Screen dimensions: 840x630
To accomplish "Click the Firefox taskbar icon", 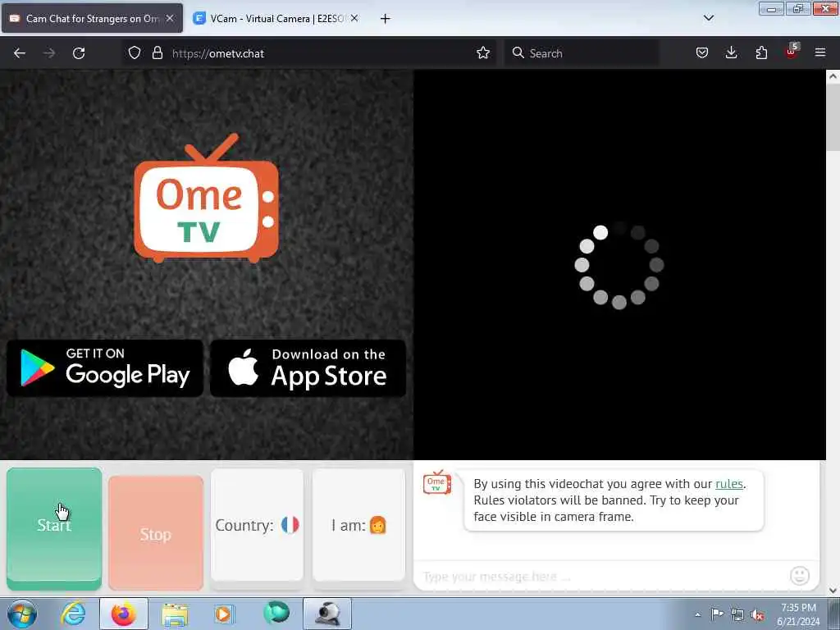I will pos(124,614).
